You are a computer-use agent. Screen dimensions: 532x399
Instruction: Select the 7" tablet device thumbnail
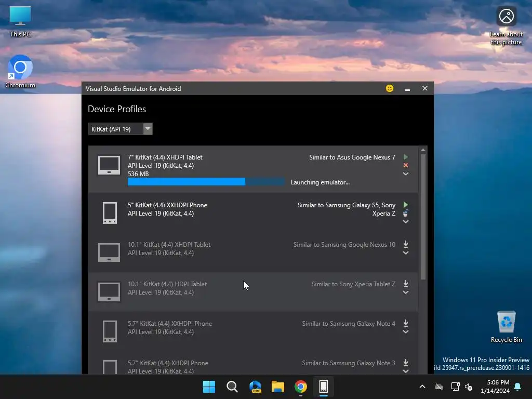[x=109, y=165]
